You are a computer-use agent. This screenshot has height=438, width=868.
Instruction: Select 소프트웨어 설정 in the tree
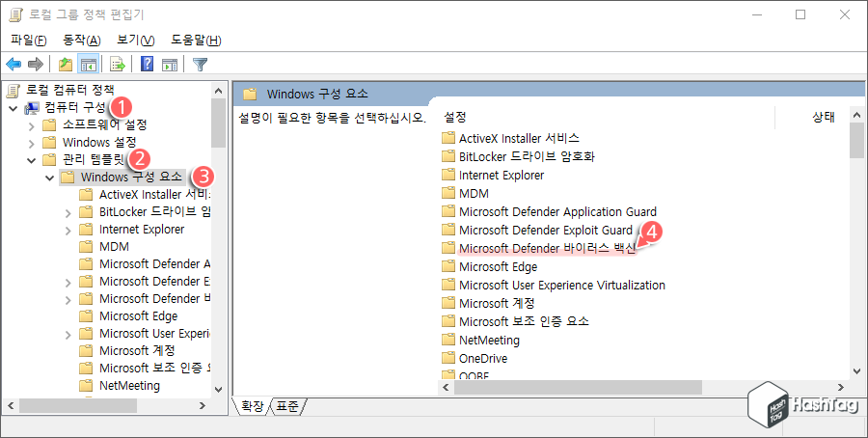point(104,124)
